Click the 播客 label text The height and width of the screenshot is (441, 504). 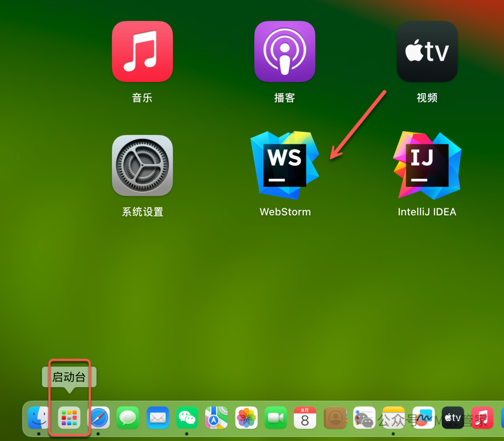pyautogui.click(x=285, y=98)
